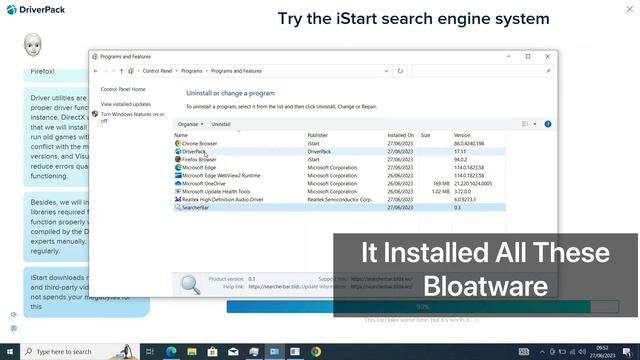This screenshot has width=640, height=360.
Task: Open View installed updates link
Action: pyautogui.click(x=126, y=104)
